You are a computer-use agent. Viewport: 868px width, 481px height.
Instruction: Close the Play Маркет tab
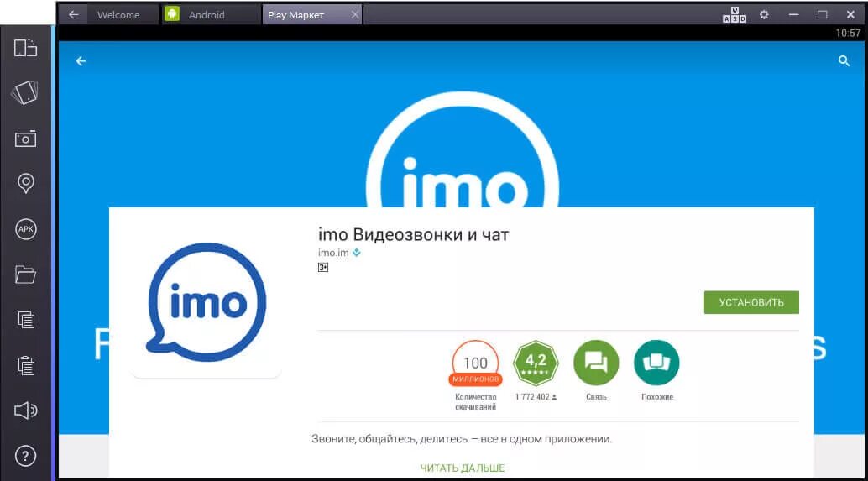pyautogui.click(x=355, y=15)
